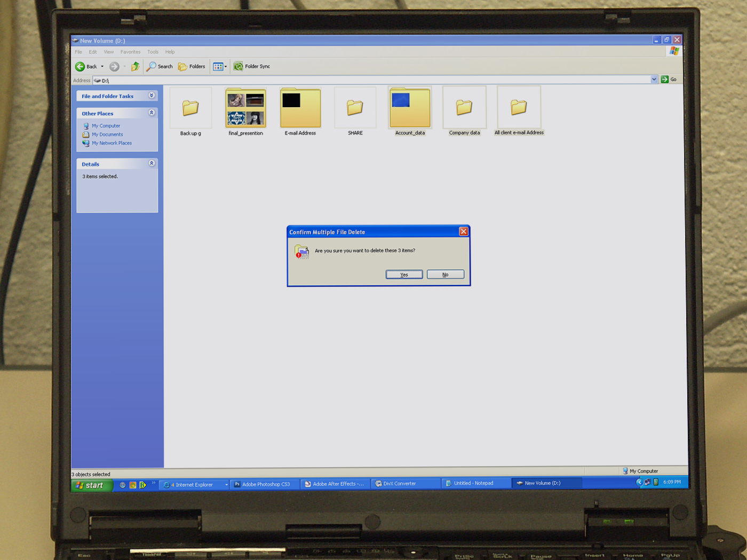Click first quick launch icon next to Start

pyautogui.click(x=123, y=485)
